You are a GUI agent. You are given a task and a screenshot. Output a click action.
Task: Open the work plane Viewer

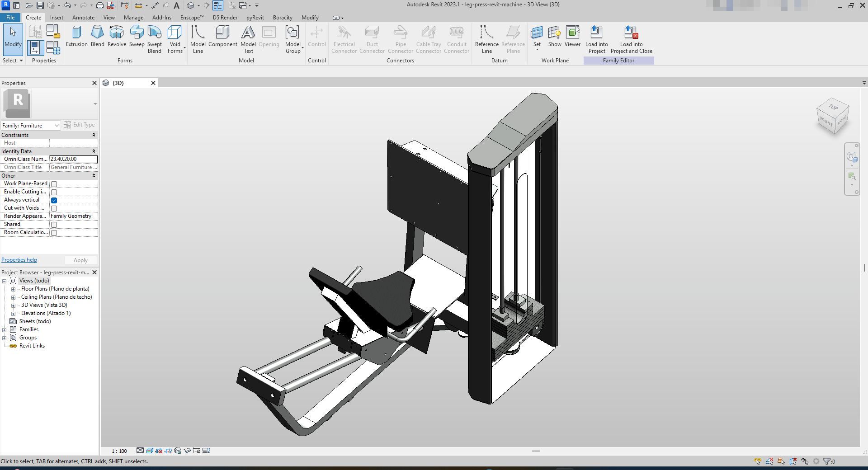572,36
